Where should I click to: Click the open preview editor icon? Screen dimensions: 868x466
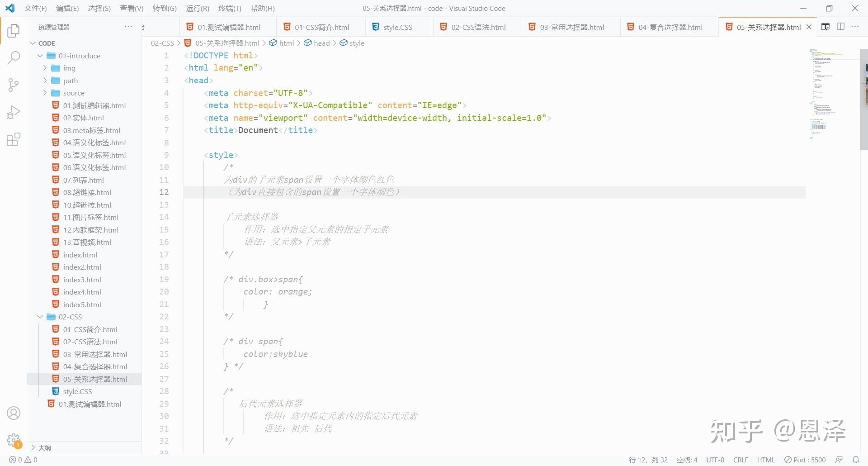826,27
